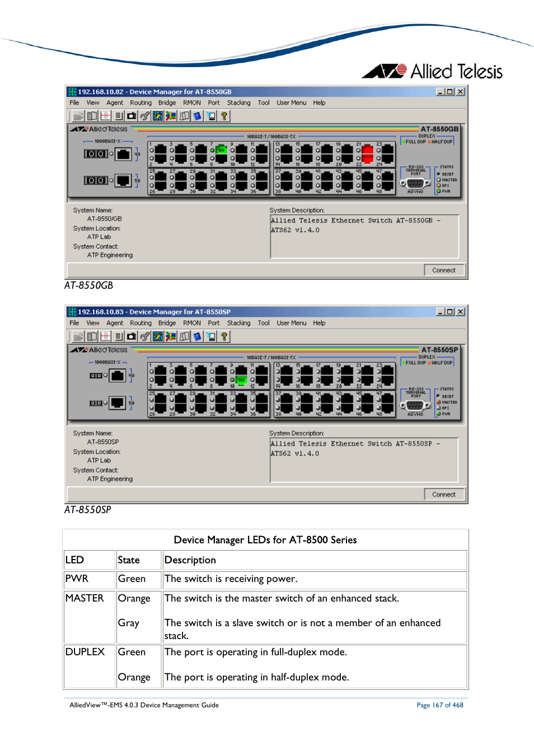
Task: Open Bridge menu in AT-8550GB window
Action: (167, 103)
